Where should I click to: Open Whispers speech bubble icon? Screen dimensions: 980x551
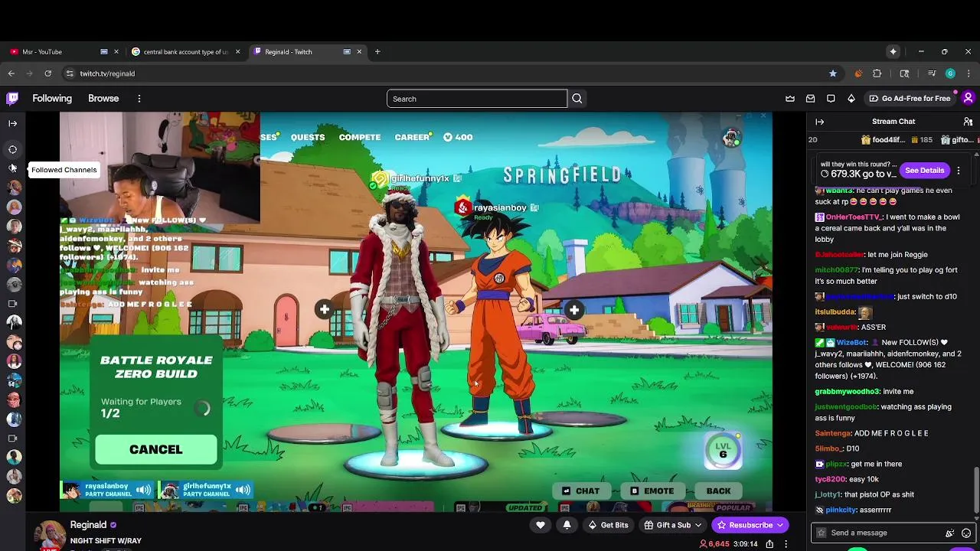[x=831, y=99]
